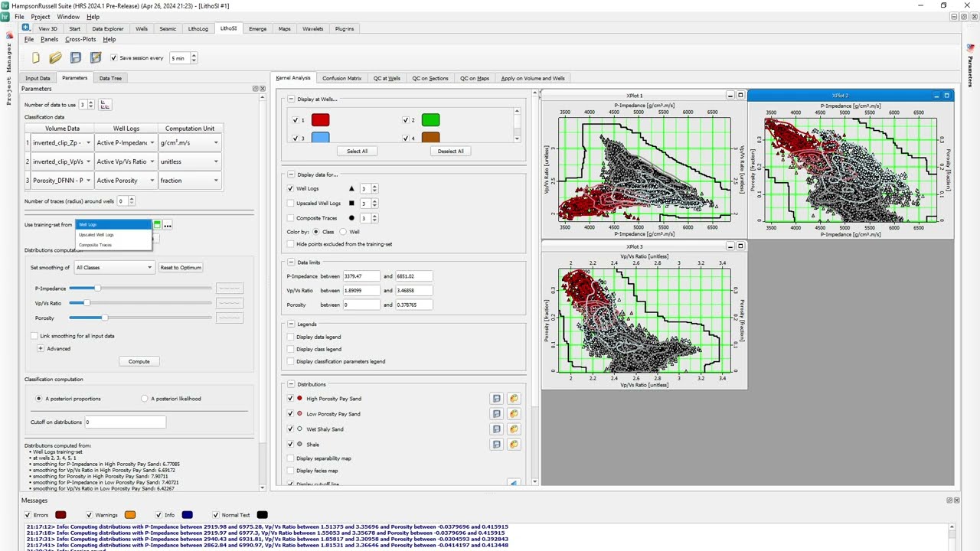Click the new session page icon

tap(35, 57)
